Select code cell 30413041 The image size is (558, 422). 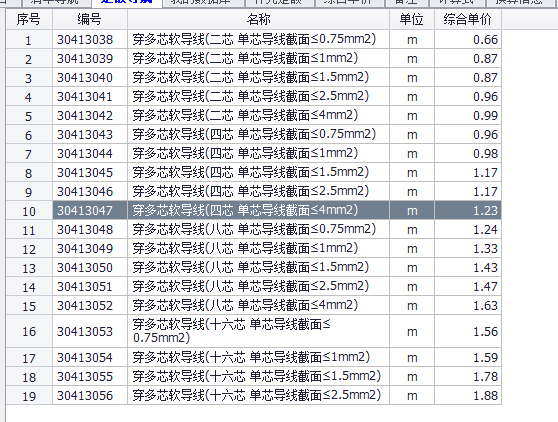90,97
